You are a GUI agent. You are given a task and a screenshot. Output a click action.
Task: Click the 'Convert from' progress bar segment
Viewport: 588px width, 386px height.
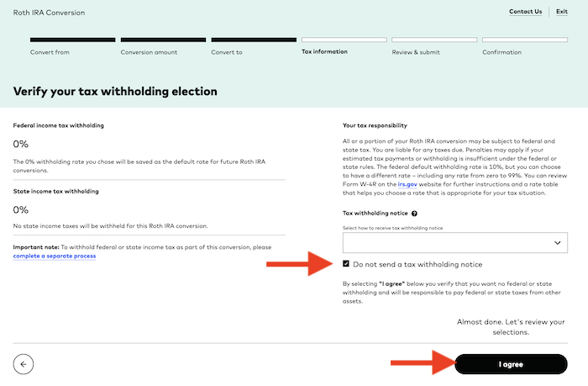(x=72, y=40)
